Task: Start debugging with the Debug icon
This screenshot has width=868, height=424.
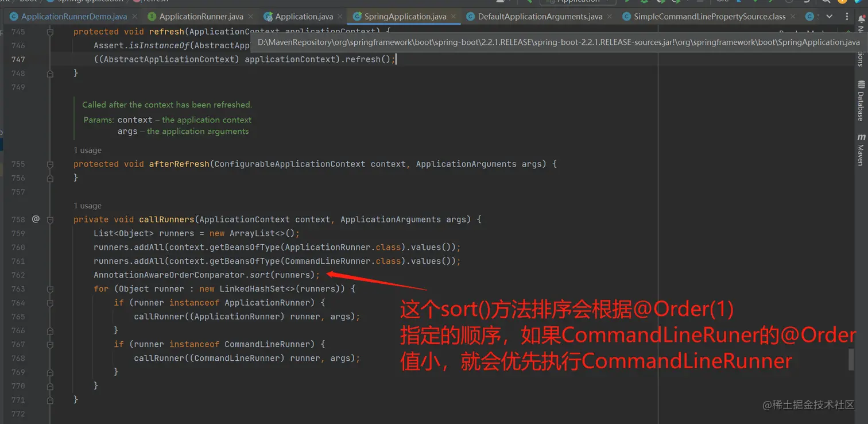Action: 644,2
